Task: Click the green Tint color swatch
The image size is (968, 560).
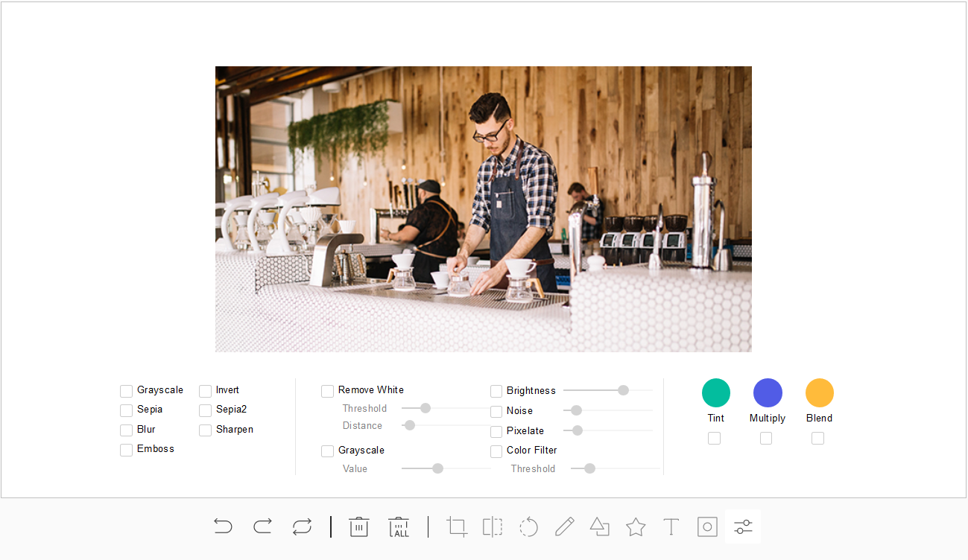Action: pos(715,392)
